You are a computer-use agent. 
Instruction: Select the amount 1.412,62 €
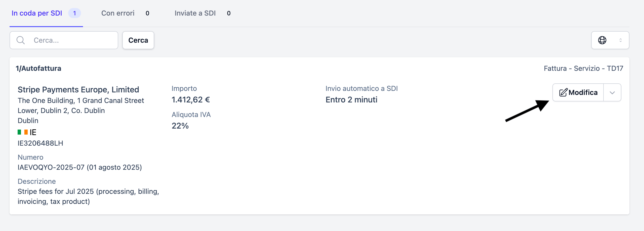point(191,100)
